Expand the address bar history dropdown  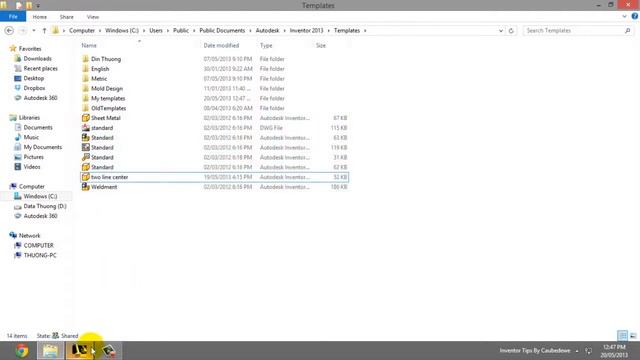pyautogui.click(x=501, y=31)
